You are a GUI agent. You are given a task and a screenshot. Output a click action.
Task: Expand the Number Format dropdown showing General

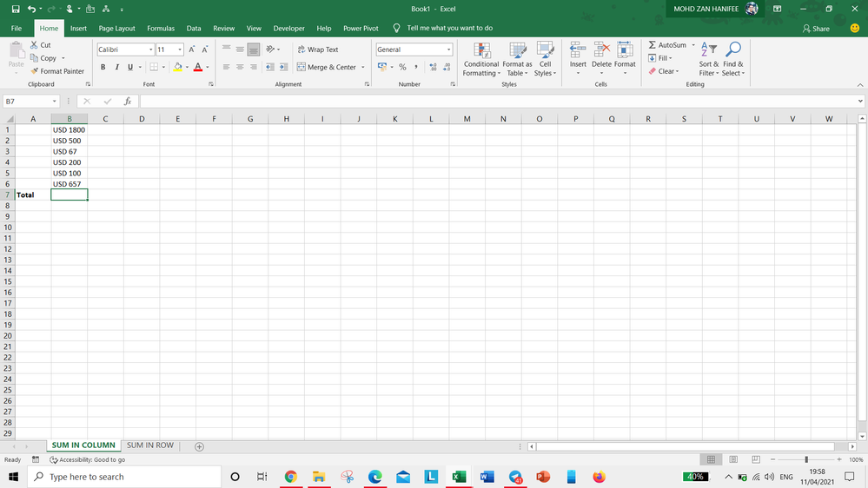pyautogui.click(x=448, y=49)
